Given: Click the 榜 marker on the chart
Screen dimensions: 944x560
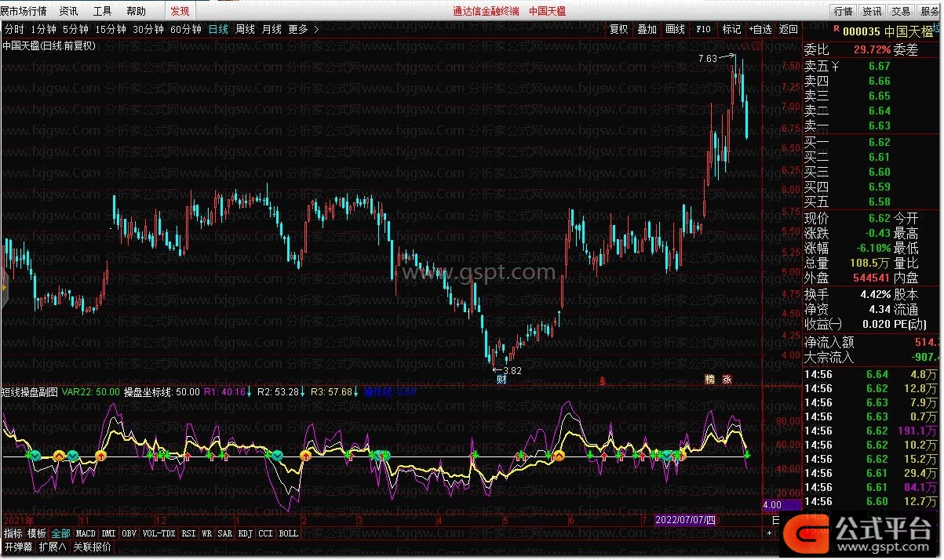Looking at the screenshot, I should coord(710,380).
